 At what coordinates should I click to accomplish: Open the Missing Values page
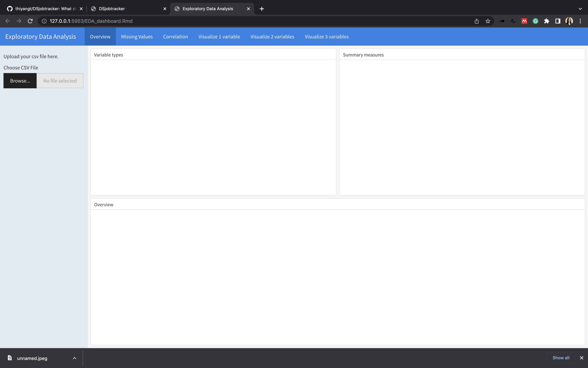coord(137,36)
